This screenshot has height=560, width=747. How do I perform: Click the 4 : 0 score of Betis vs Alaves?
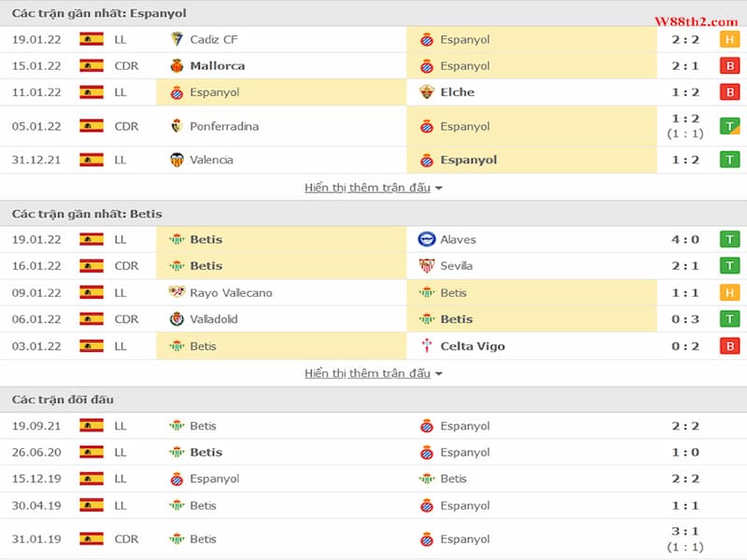click(685, 239)
